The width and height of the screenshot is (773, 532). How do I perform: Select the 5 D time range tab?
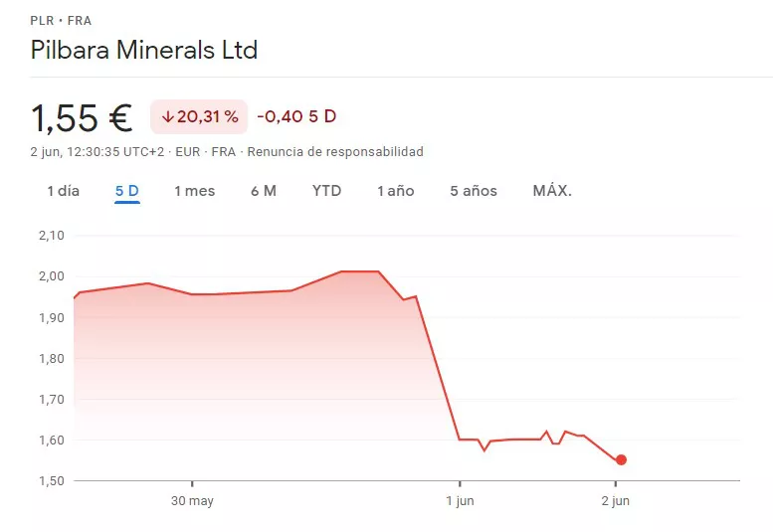coord(127,191)
